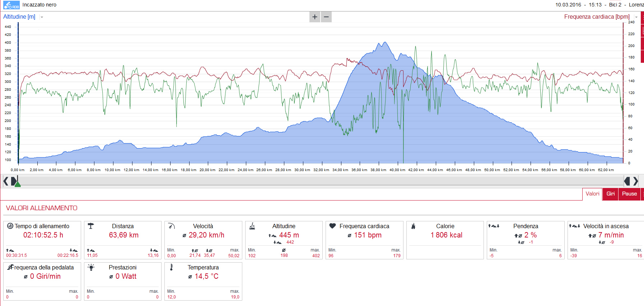Click the distance value 63,69 km
The image size is (644, 306).
click(124, 235)
